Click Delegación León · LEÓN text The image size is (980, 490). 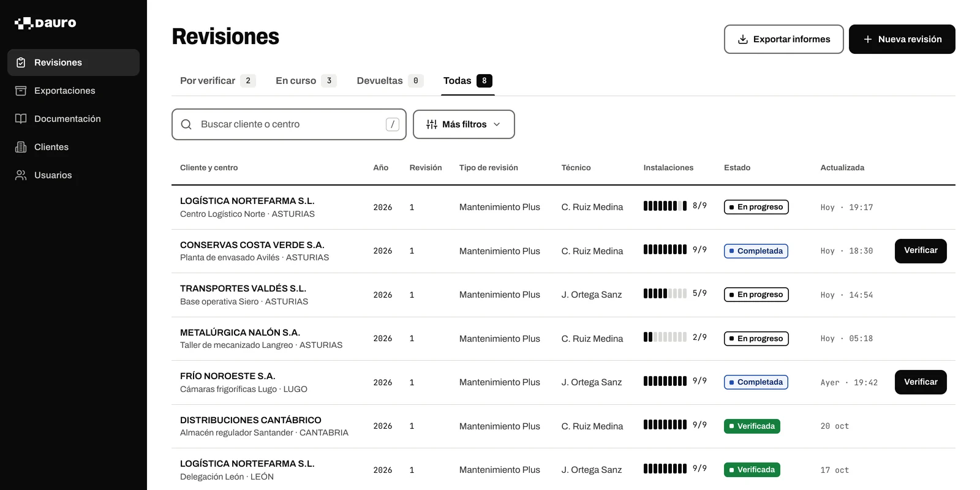coord(227,477)
